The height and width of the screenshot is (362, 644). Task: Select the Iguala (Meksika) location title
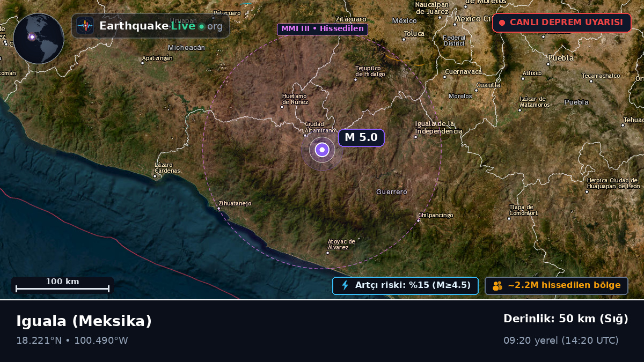click(84, 321)
